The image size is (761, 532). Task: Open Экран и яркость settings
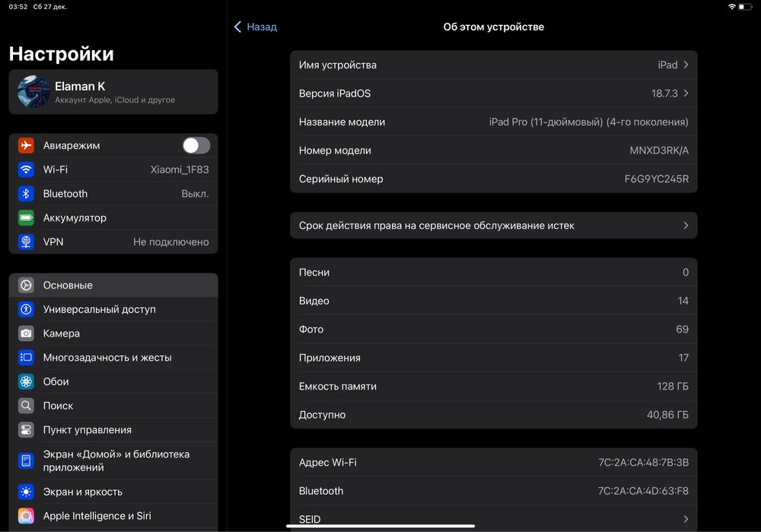click(113, 492)
